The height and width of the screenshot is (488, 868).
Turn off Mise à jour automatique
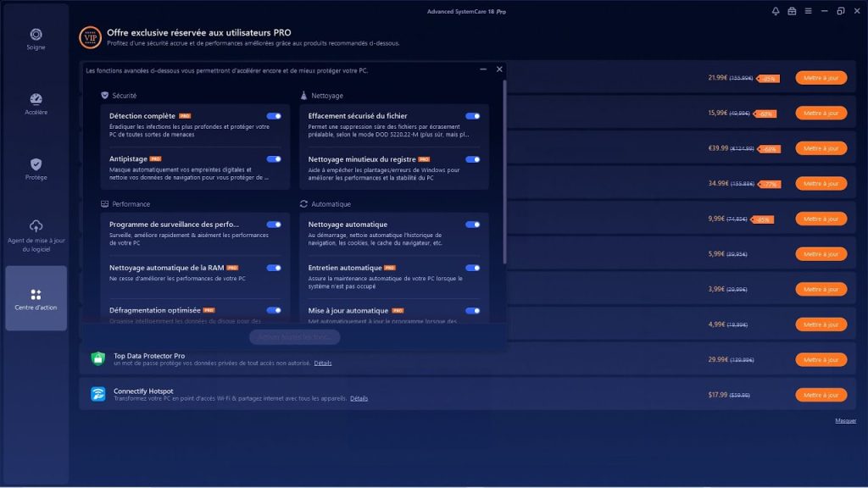(x=474, y=310)
